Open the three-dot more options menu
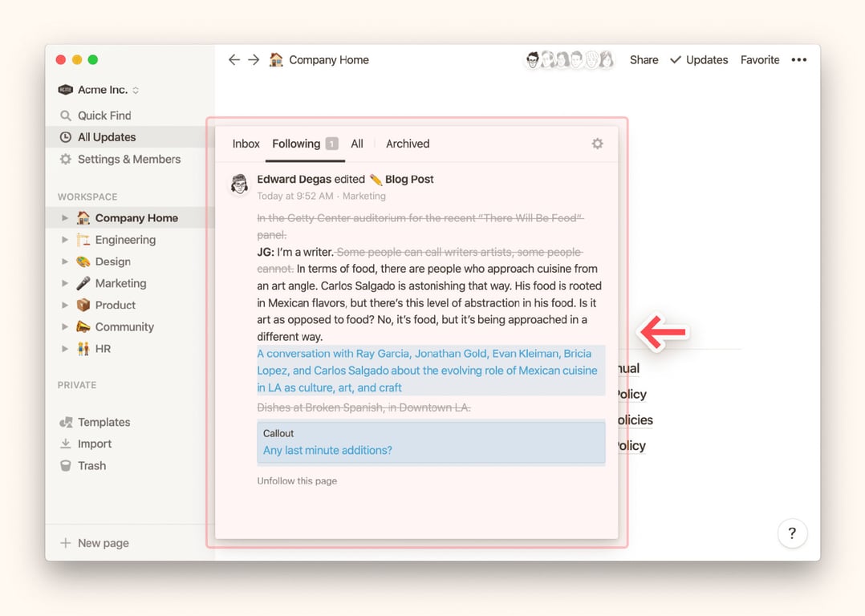Image resolution: width=865 pixels, height=616 pixels. (798, 60)
